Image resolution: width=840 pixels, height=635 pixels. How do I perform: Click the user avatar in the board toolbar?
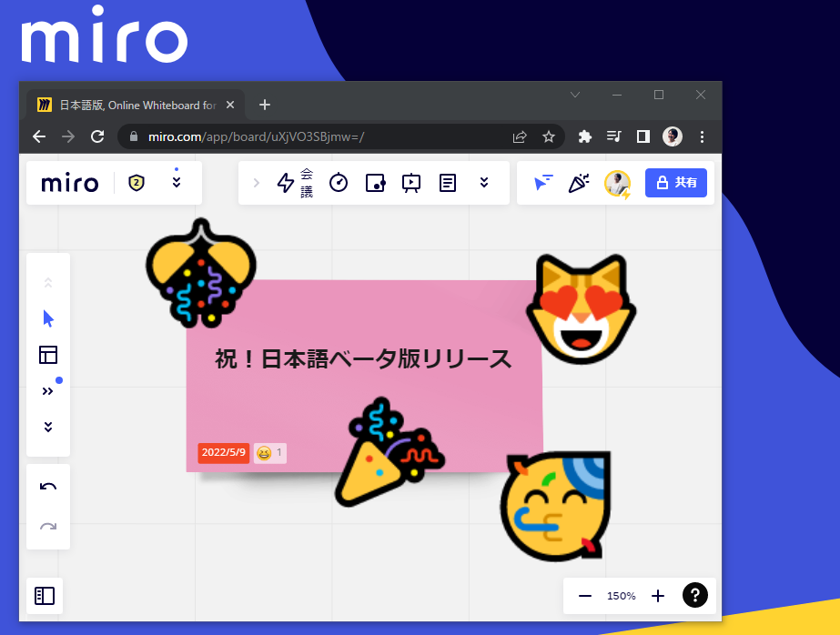click(x=617, y=183)
